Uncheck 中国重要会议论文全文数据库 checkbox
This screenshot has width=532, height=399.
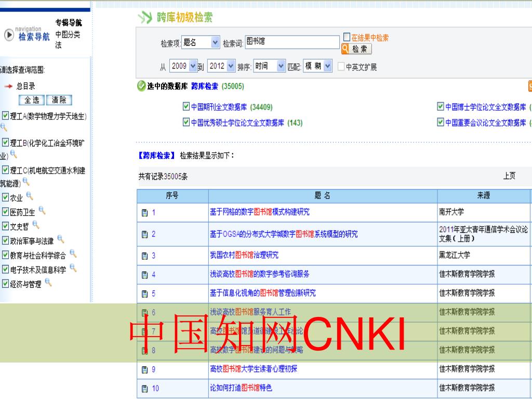tap(441, 122)
